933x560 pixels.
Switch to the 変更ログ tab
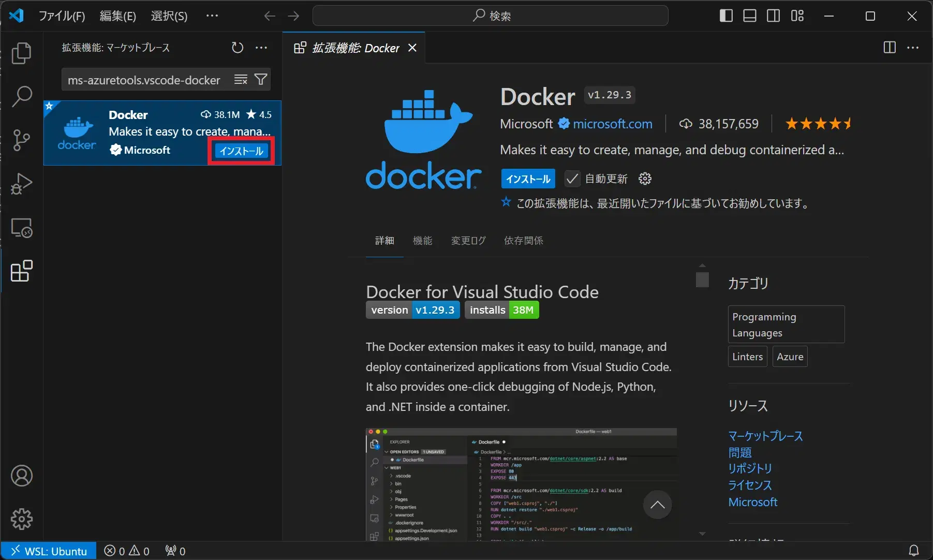[468, 241]
